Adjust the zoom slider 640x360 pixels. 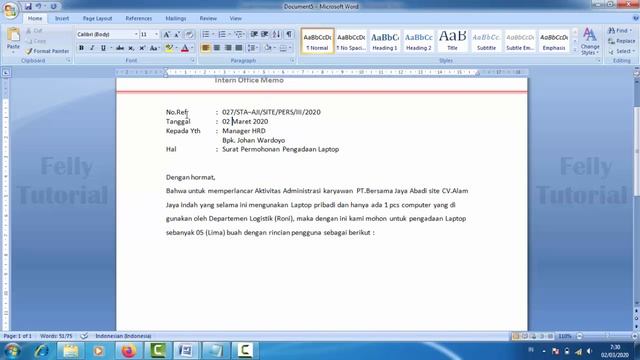pyautogui.click(x=607, y=336)
